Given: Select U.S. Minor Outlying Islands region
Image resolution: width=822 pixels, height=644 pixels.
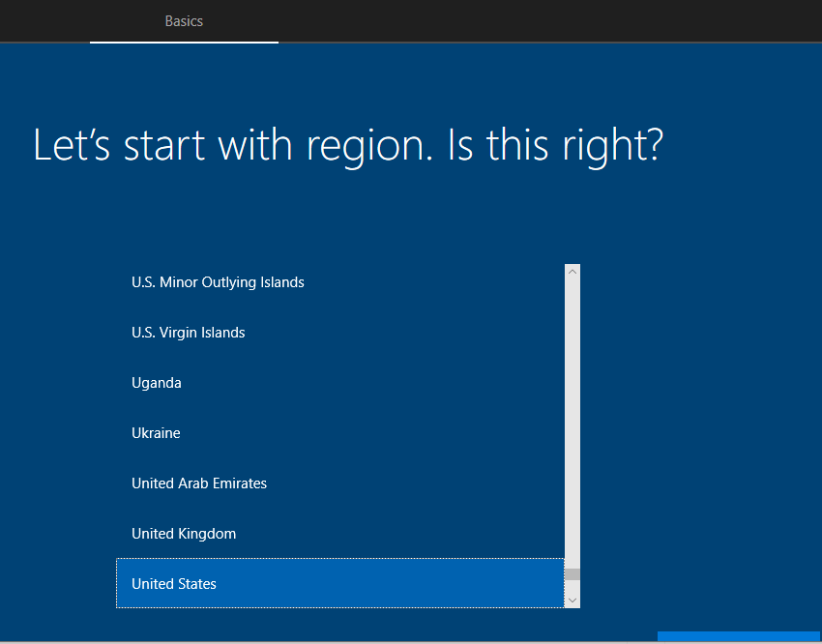Looking at the screenshot, I should pos(218,282).
